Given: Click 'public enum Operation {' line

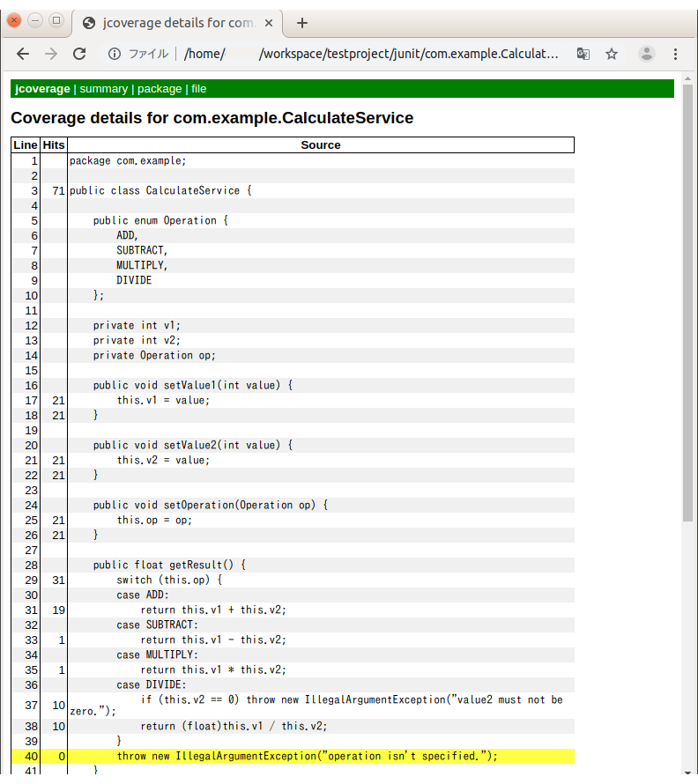Looking at the screenshot, I should [x=160, y=220].
